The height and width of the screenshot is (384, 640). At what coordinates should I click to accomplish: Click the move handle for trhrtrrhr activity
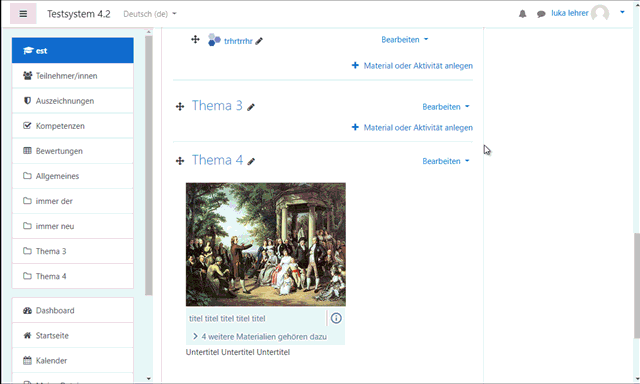pyautogui.click(x=195, y=40)
